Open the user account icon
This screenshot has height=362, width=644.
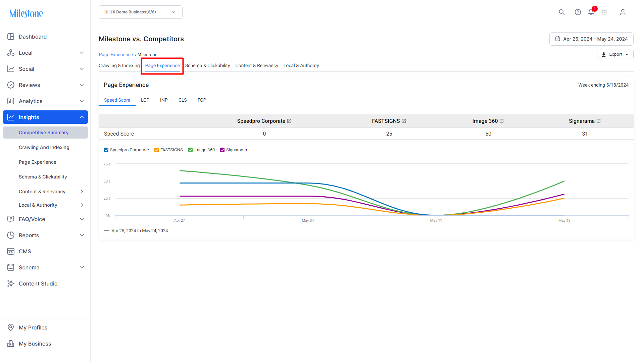point(623,12)
